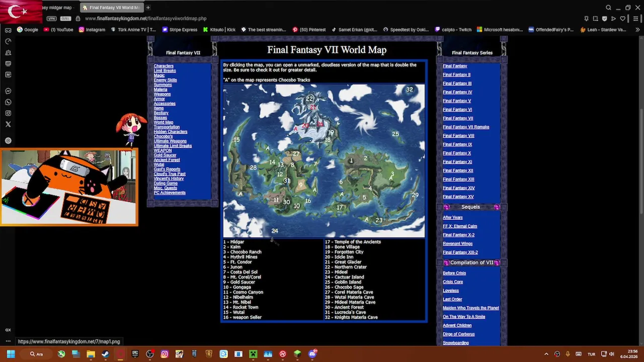Open the easy setup menu lines icon
644x362 pixels.
[636, 19]
